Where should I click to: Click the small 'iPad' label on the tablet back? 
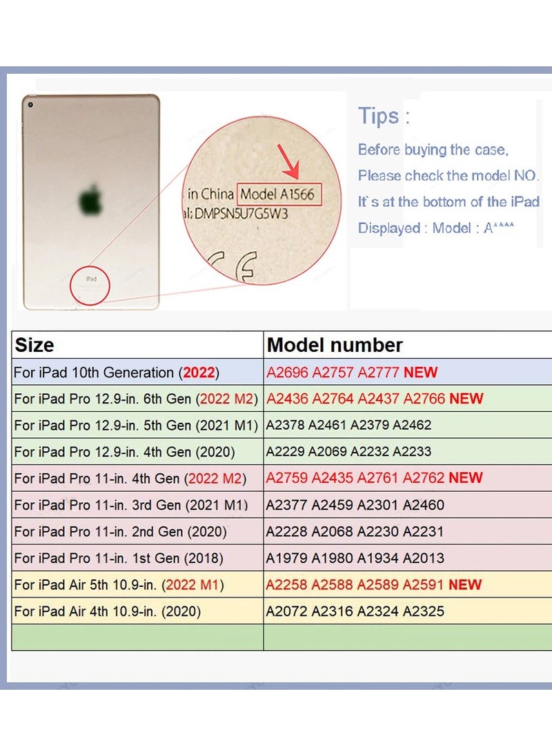pyautogui.click(x=90, y=279)
